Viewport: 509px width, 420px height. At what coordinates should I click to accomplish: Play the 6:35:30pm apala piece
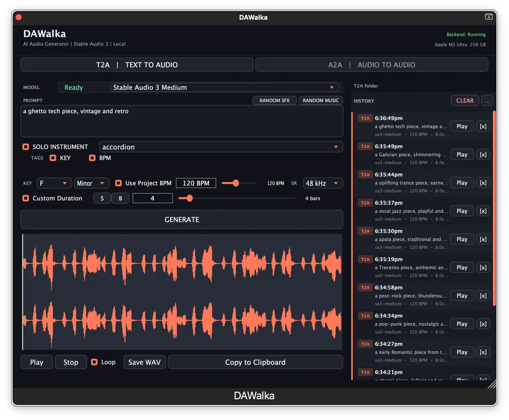click(x=462, y=239)
